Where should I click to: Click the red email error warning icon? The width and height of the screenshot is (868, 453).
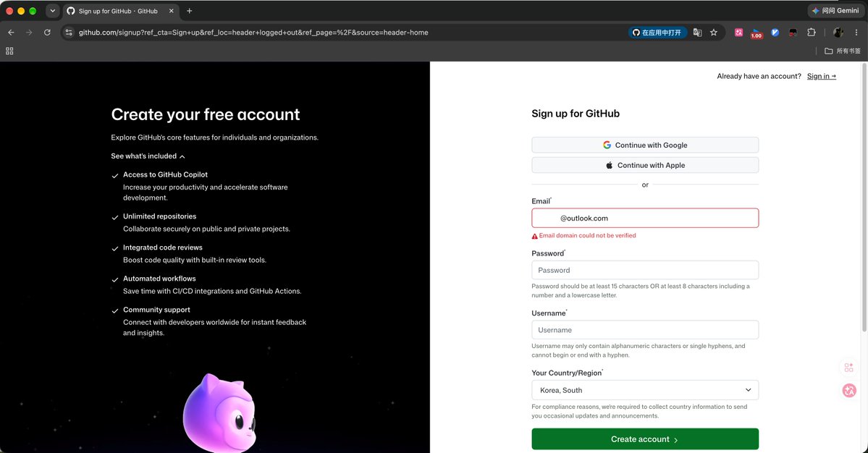tap(535, 236)
